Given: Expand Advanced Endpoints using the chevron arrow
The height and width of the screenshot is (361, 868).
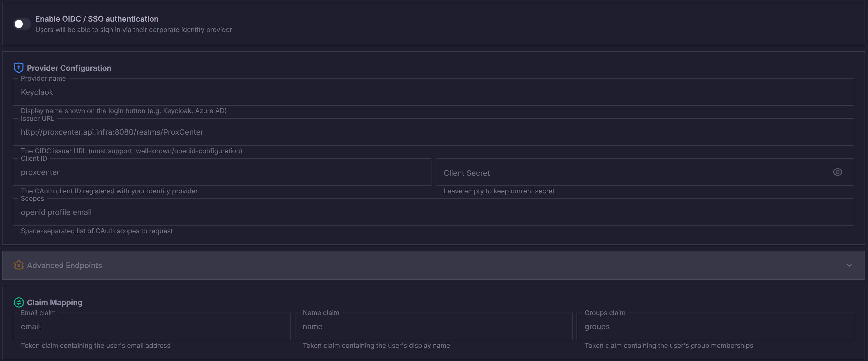Looking at the screenshot, I should (x=849, y=265).
